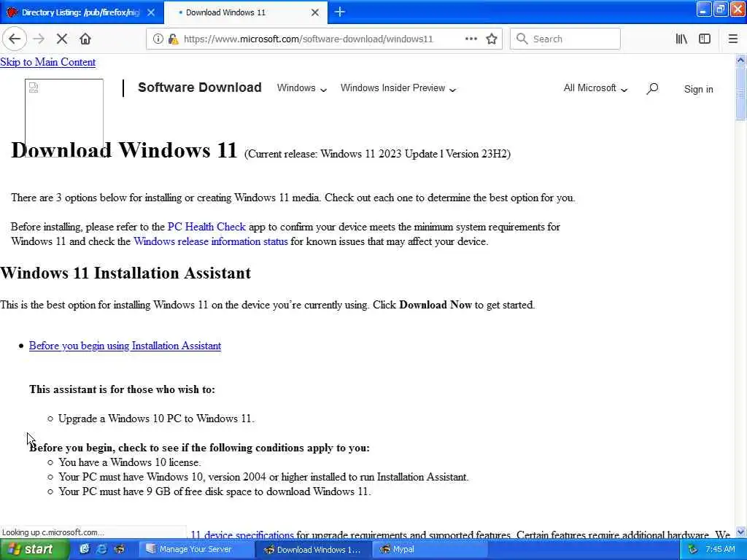The image size is (747, 560).
Task: Bookmark this page with the star icon
Action: pyautogui.click(x=492, y=39)
